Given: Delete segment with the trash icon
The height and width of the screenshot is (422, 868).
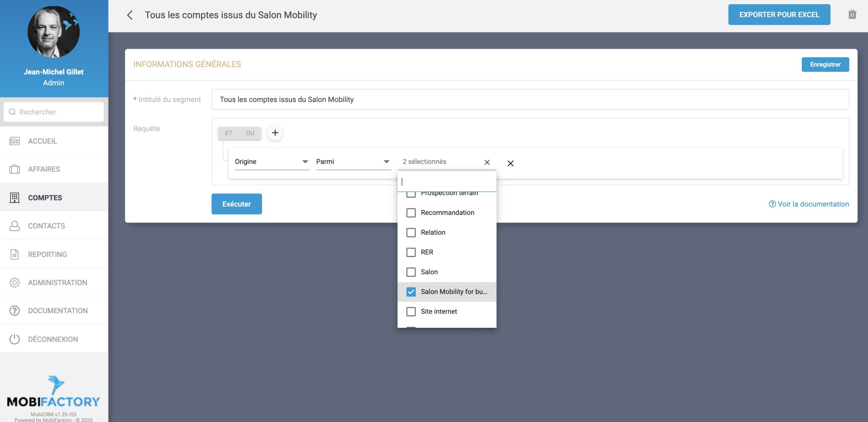Looking at the screenshot, I should click(852, 15).
